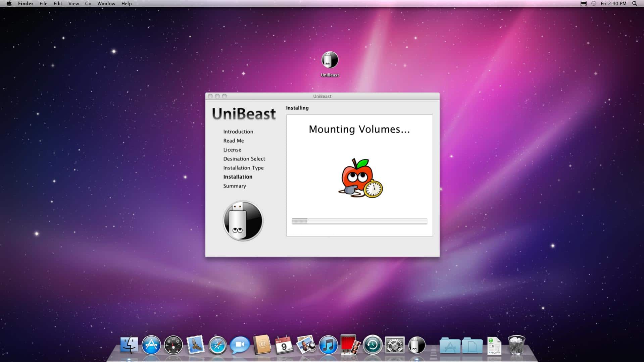Open the File menu
Viewport: 644px width, 362px height.
coord(43,3)
